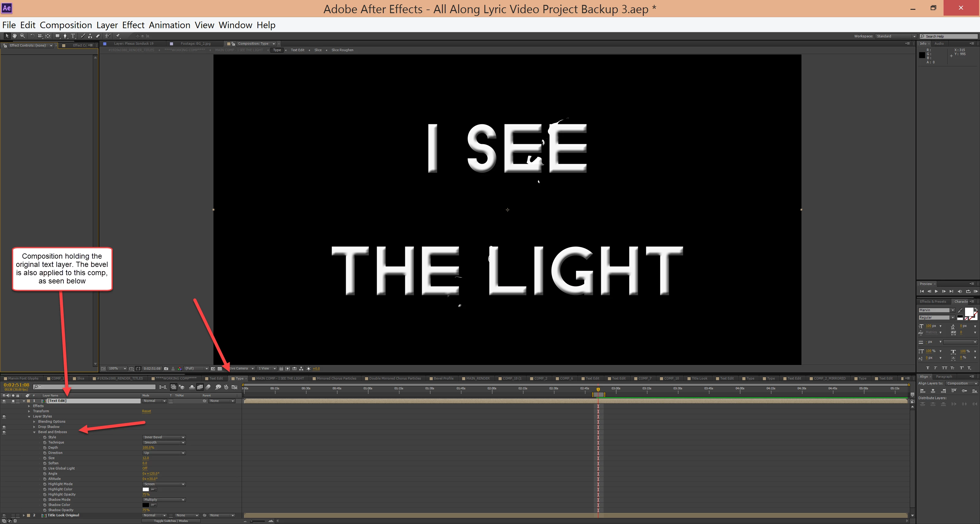Select the Hand tool
This screenshot has width=980, height=524.
15,36
